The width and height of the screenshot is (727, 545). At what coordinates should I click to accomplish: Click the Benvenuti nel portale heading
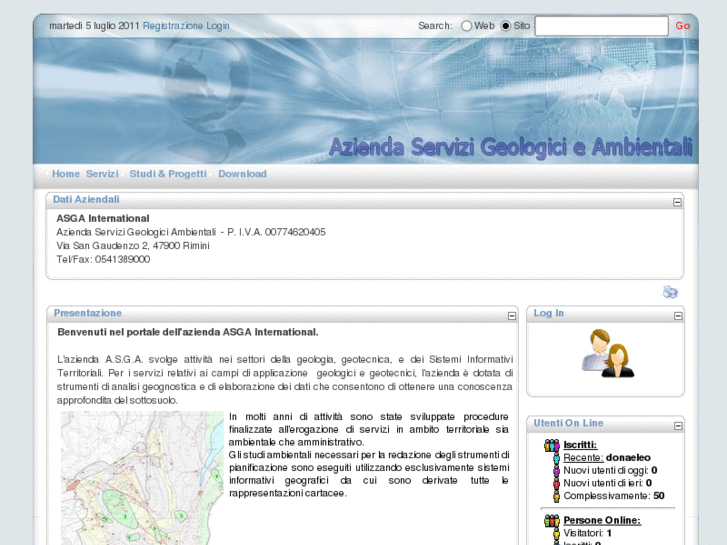(188, 332)
